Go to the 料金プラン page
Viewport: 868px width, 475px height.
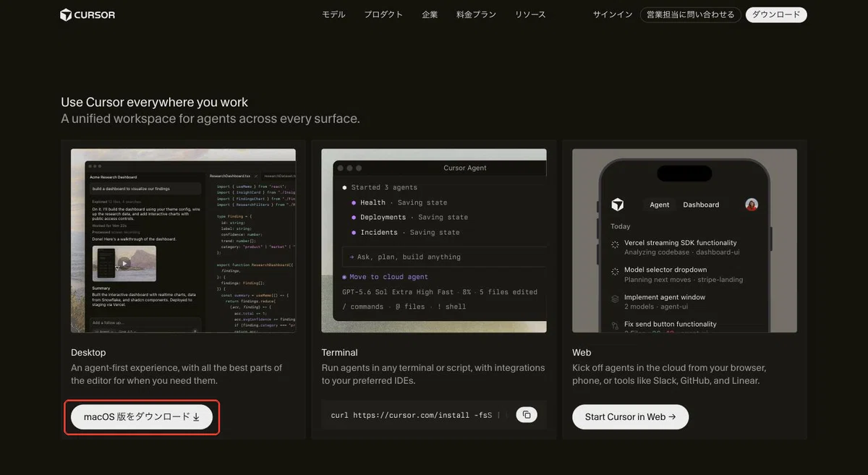(x=476, y=14)
